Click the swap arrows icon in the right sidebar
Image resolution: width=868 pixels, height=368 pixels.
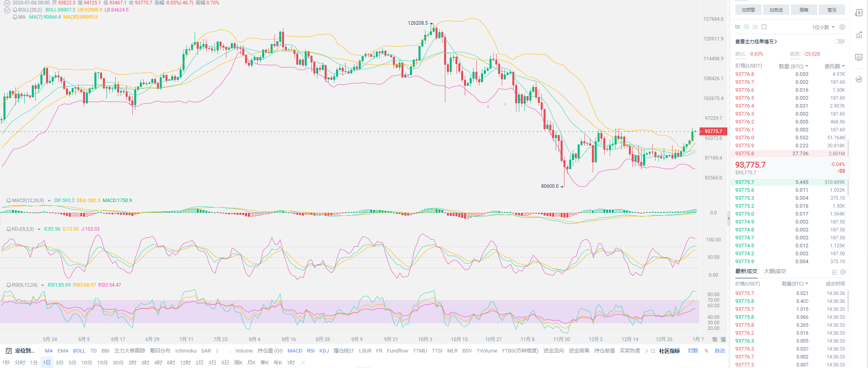pos(859,79)
